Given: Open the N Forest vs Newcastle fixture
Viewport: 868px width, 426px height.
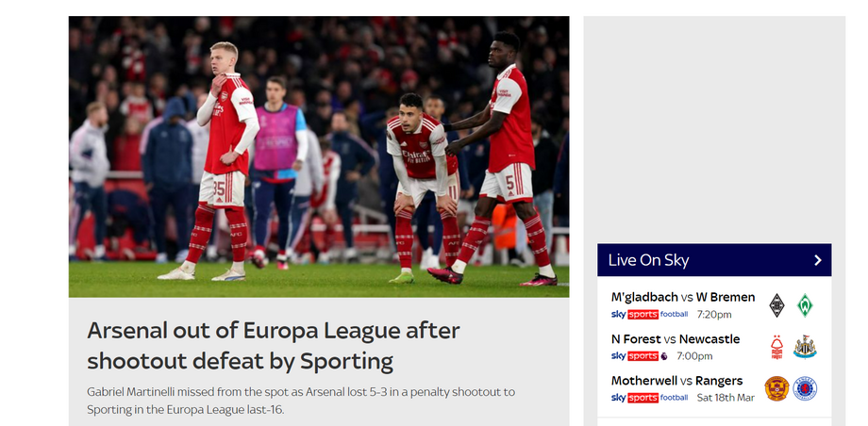Looking at the screenshot, I should pyautogui.click(x=676, y=339).
